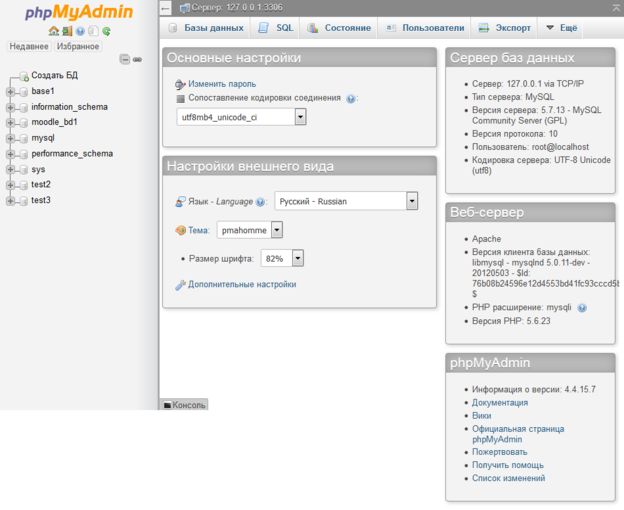Open the Пользователи tab
The image size is (624, 510).
425,28
